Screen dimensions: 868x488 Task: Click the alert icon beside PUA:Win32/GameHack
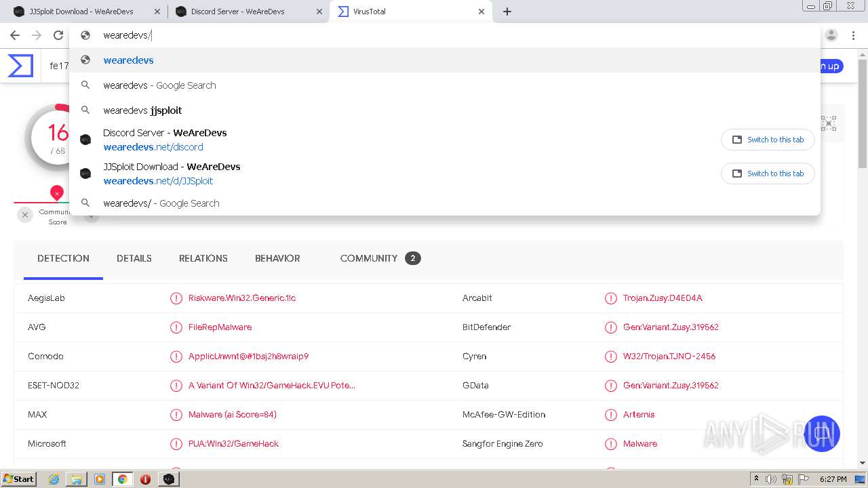176,444
